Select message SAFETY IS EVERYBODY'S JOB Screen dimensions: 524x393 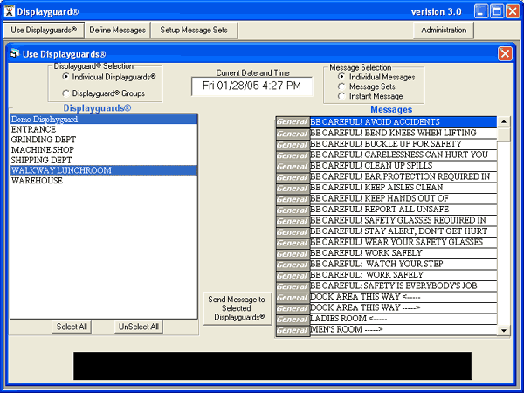click(403, 286)
